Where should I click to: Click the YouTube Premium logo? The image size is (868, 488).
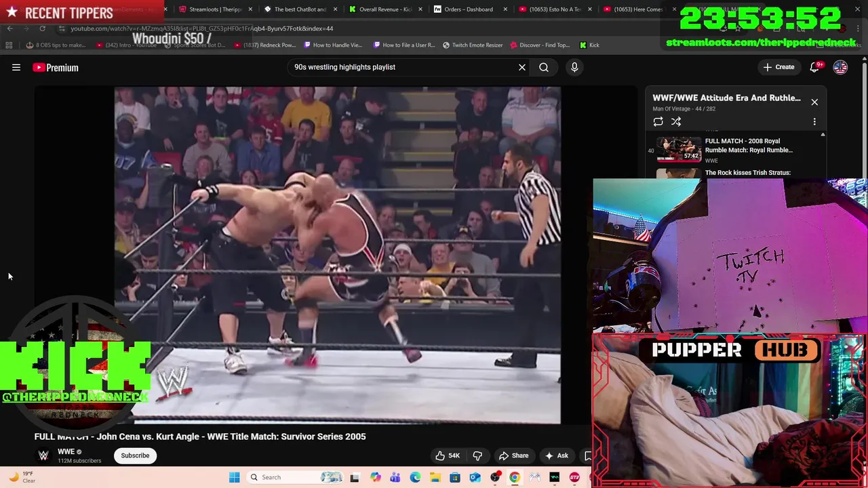click(x=56, y=67)
